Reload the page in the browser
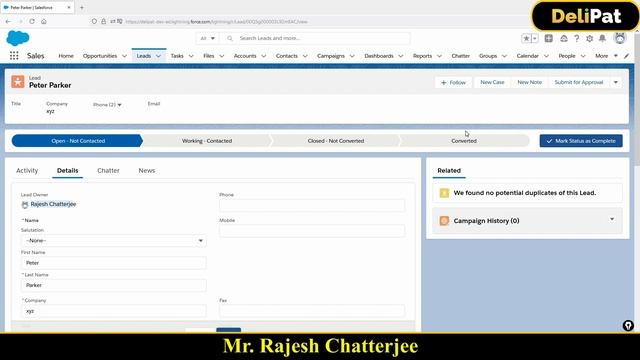Image resolution: width=640 pixels, height=360 pixels. tap(32, 21)
